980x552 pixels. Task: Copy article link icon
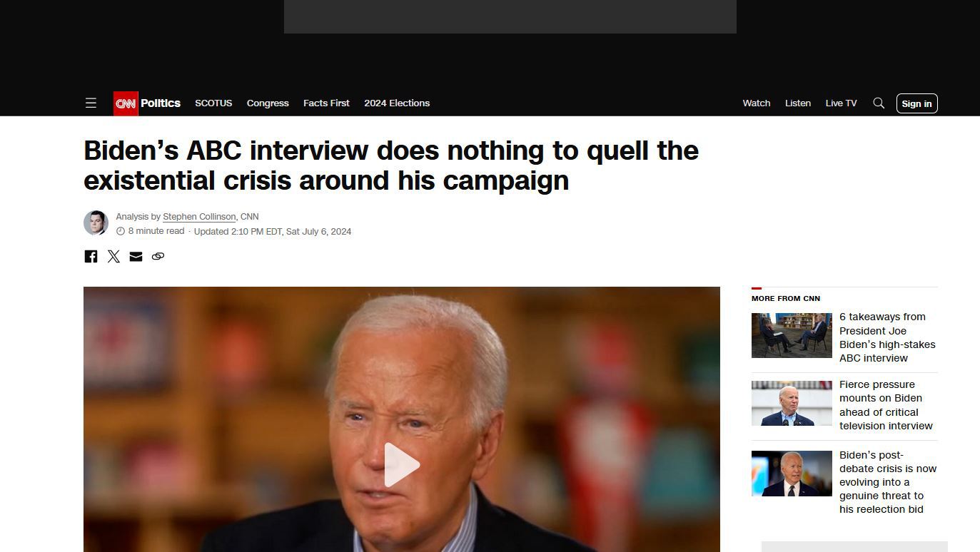[x=158, y=256]
